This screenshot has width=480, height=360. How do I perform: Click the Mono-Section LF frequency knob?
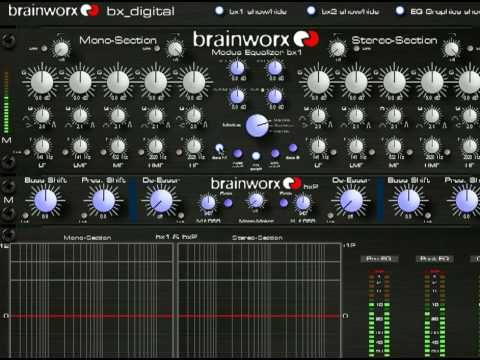(42, 146)
